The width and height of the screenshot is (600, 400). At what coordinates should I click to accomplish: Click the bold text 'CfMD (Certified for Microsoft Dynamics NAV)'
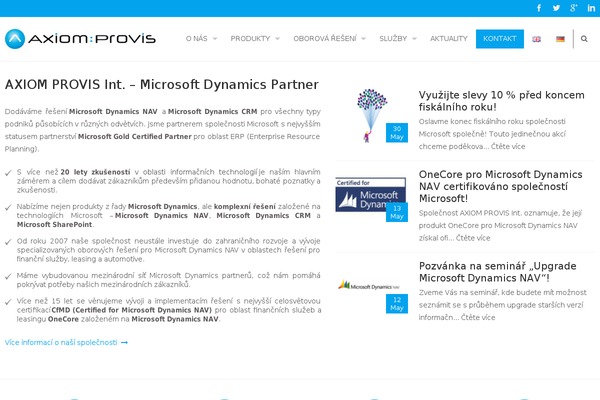[x=132, y=310]
